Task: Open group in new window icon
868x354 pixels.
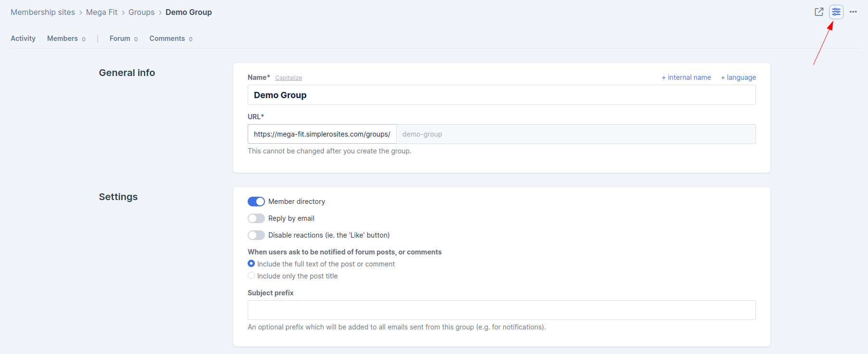Action: pyautogui.click(x=819, y=12)
